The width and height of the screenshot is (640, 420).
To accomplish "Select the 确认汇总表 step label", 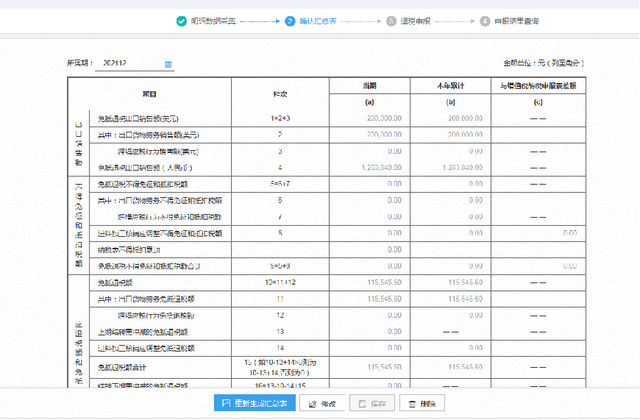I will (318, 21).
